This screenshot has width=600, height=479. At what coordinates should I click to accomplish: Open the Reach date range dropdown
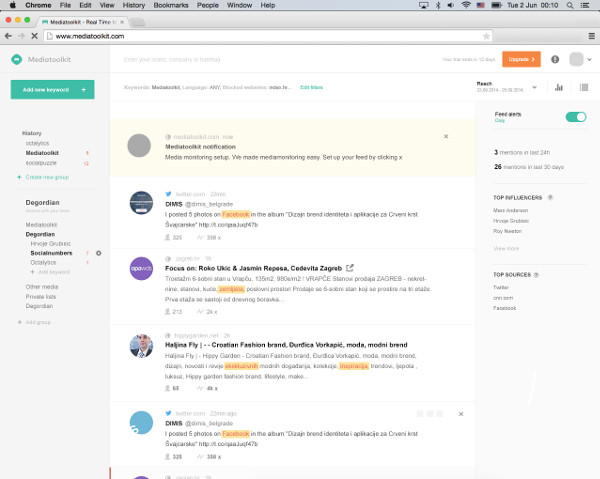tap(535, 87)
